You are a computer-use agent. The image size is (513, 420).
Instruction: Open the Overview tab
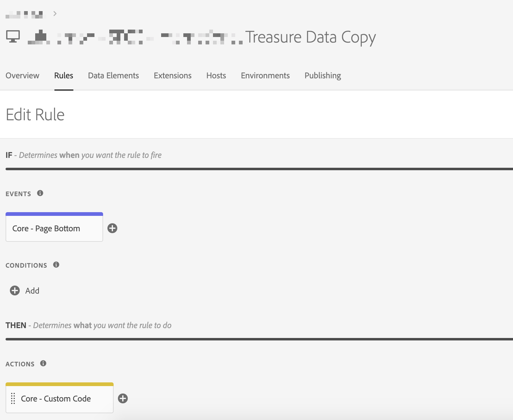coord(22,76)
